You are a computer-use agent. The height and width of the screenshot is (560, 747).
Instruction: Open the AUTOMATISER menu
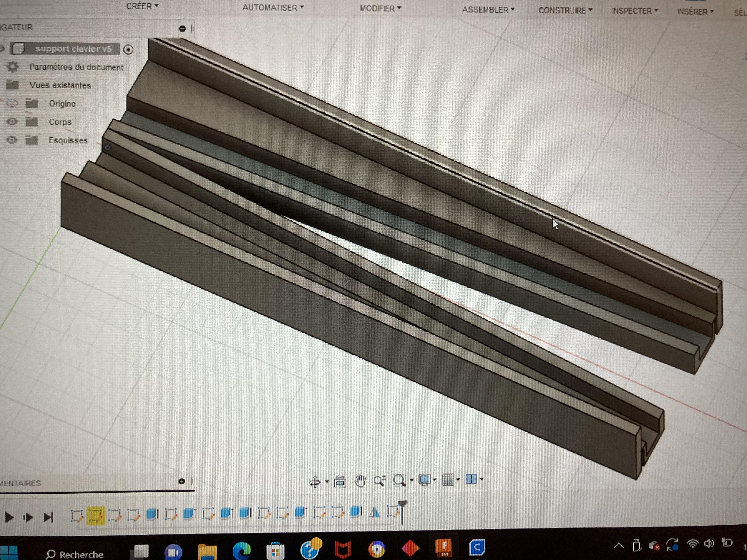click(273, 7)
